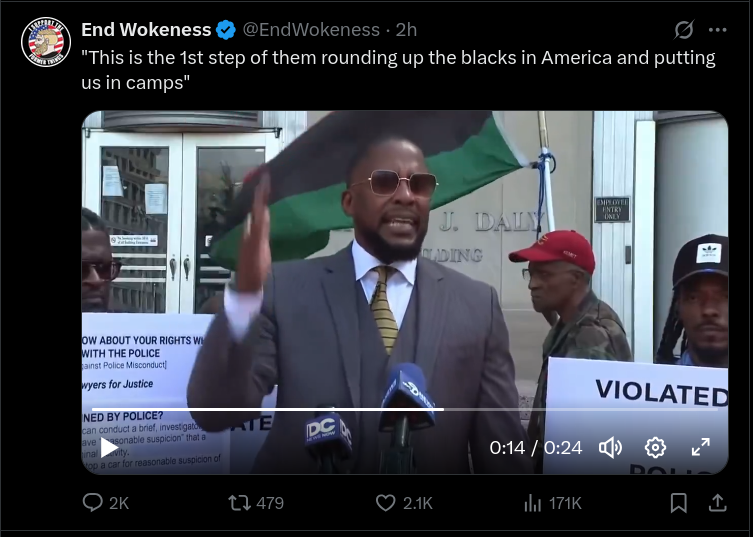Like the post with 2.1K likes
The height and width of the screenshot is (537, 753).
coord(404,503)
